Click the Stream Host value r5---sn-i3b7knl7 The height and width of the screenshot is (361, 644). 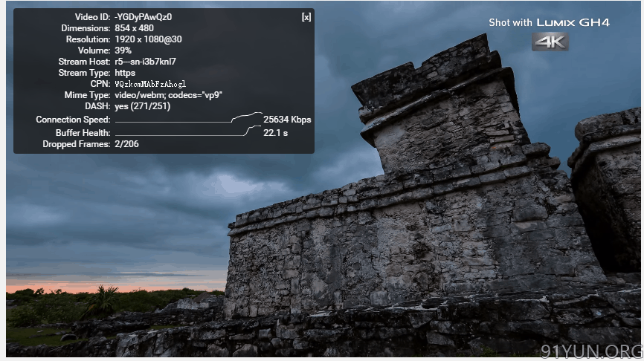146,62
